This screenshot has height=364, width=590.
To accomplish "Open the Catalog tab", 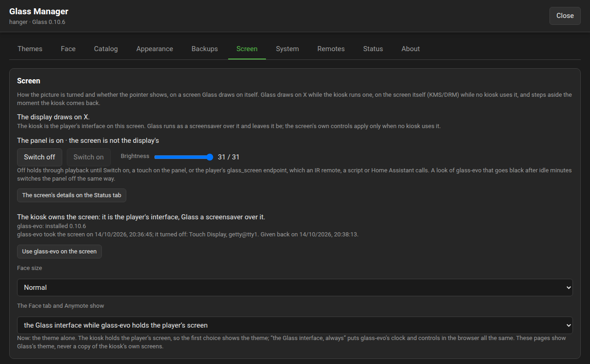I will point(106,49).
